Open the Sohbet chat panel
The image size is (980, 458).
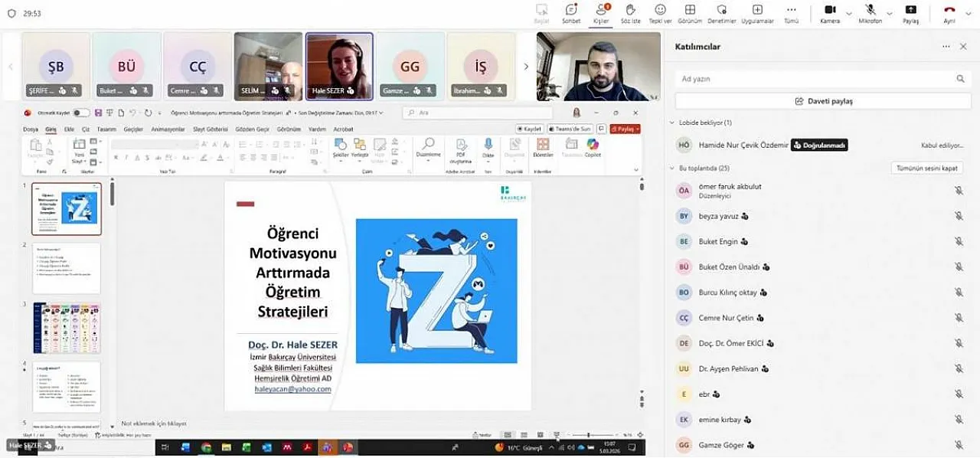(571, 12)
